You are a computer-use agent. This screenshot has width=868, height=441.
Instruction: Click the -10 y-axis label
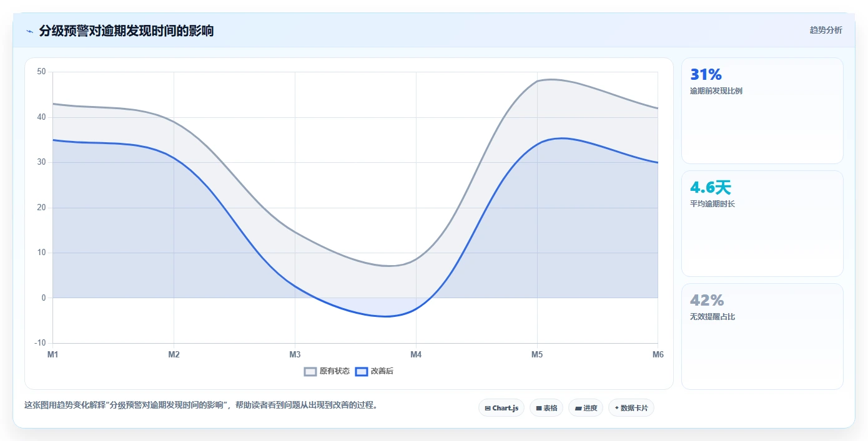(x=41, y=343)
